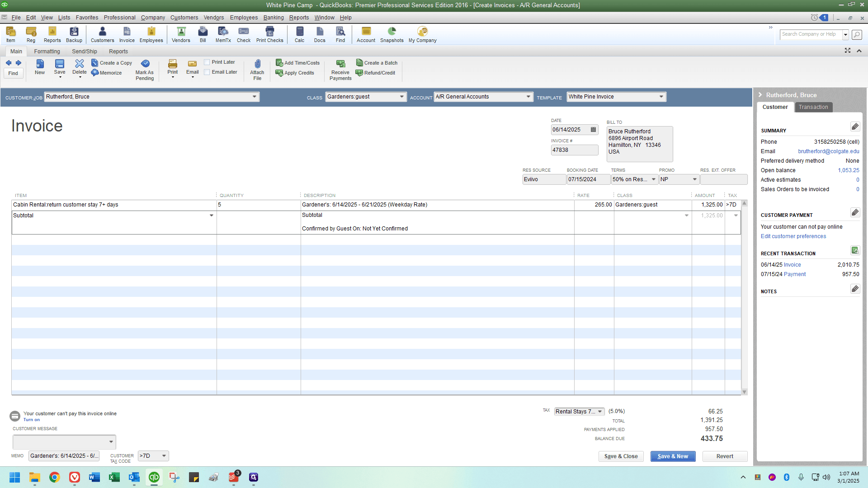
Task: Open the Promo dropdown
Action: [x=695, y=179]
